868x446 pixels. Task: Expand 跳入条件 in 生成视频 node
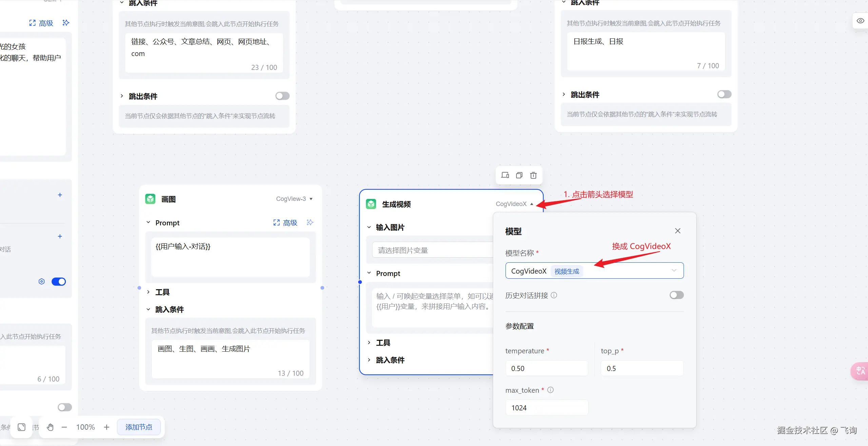coord(390,360)
